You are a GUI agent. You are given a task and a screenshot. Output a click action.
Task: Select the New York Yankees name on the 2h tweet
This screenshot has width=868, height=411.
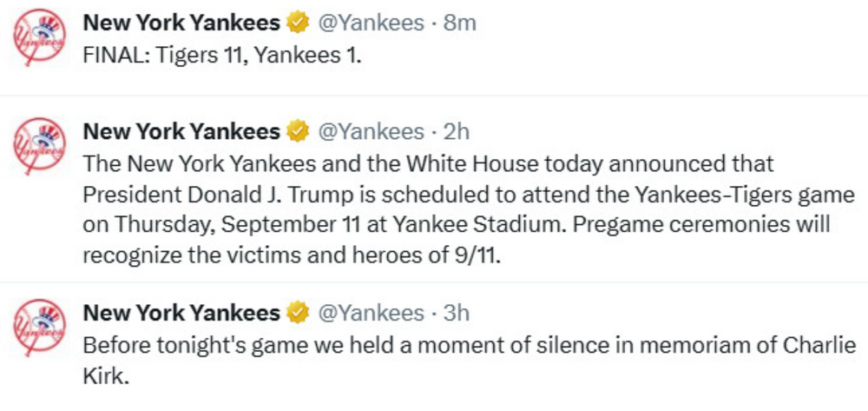[x=181, y=132]
